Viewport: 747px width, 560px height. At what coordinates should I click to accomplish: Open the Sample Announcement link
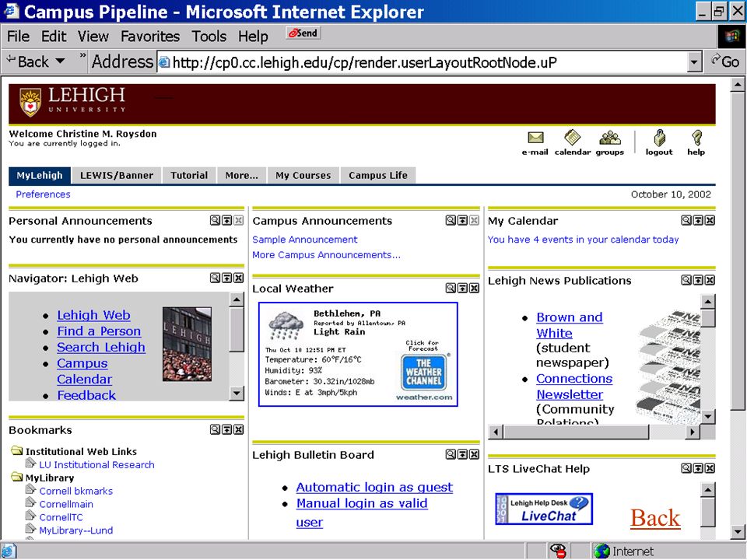point(305,240)
